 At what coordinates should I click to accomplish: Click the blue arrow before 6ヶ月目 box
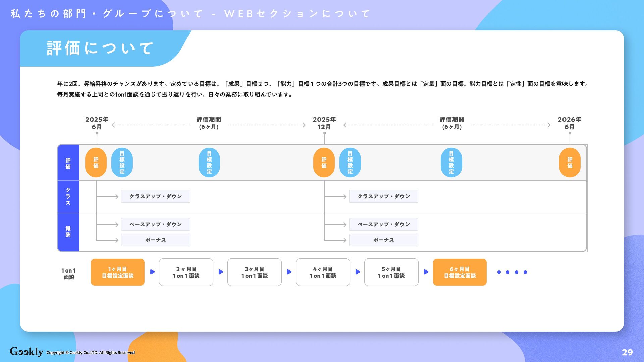point(426,272)
